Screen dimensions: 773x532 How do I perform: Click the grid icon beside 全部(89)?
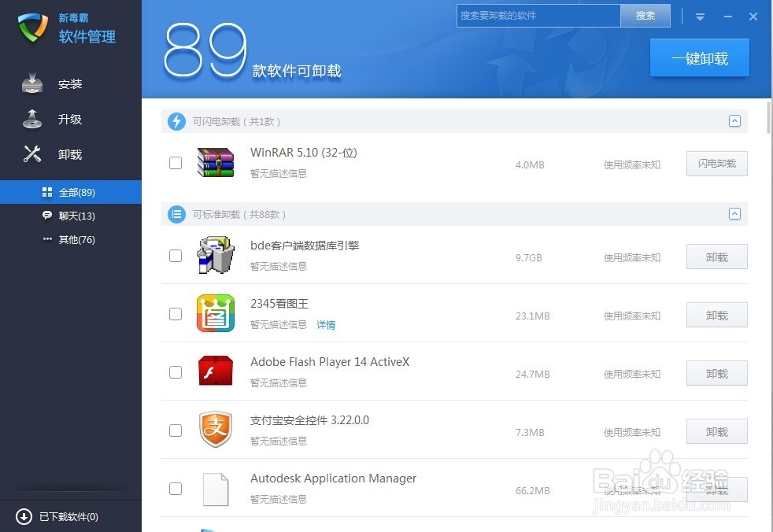[x=47, y=192]
